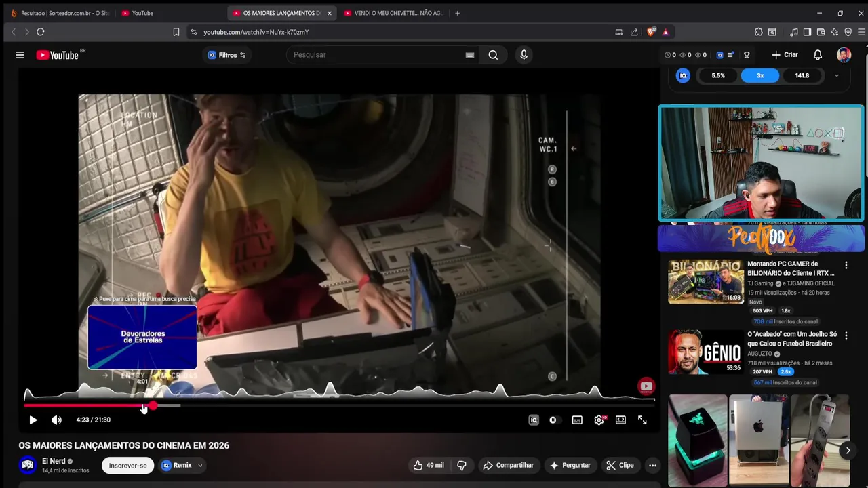868x488 pixels.
Task: Click the round vidIQ badge in stats panel
Action: point(683,76)
